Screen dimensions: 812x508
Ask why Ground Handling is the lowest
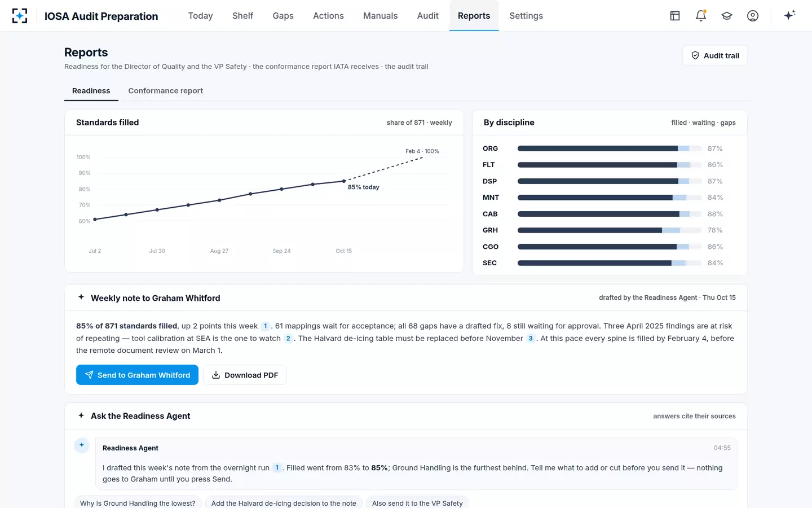tap(138, 503)
